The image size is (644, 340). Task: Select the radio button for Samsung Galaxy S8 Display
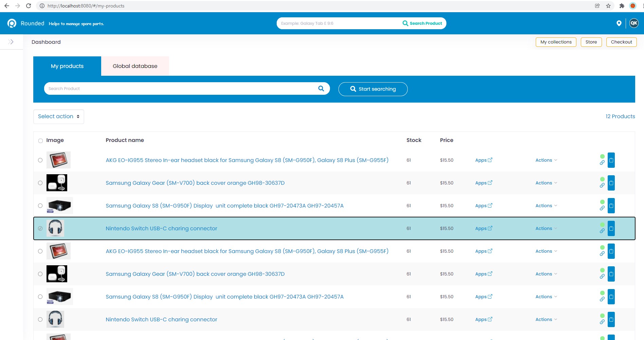[x=40, y=205]
